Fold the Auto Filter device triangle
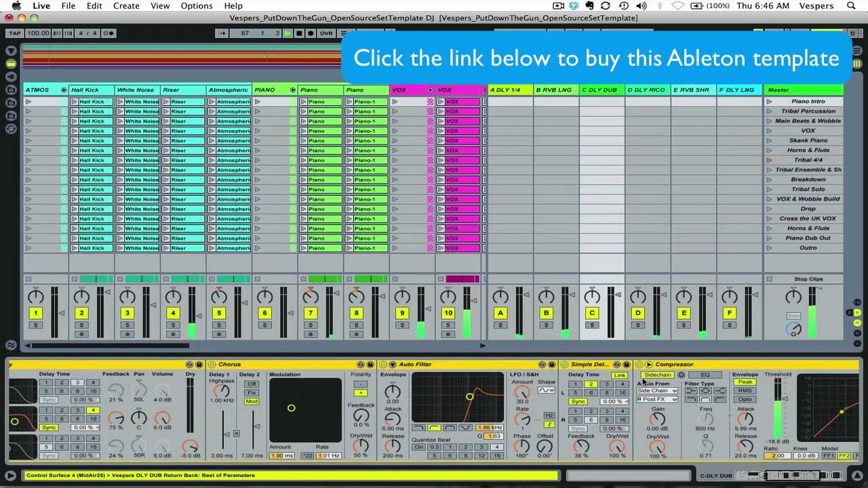The width and height of the screenshot is (868, 488). (x=393, y=365)
